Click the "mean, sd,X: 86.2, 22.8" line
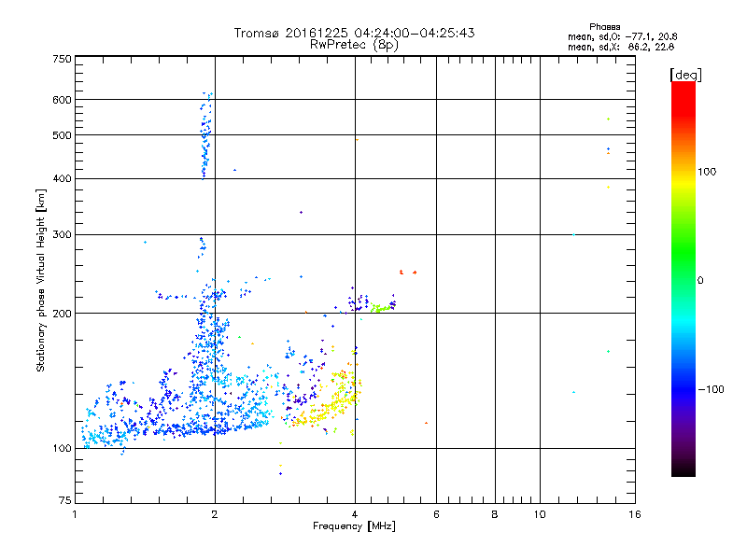747x560 pixels. coord(621,47)
